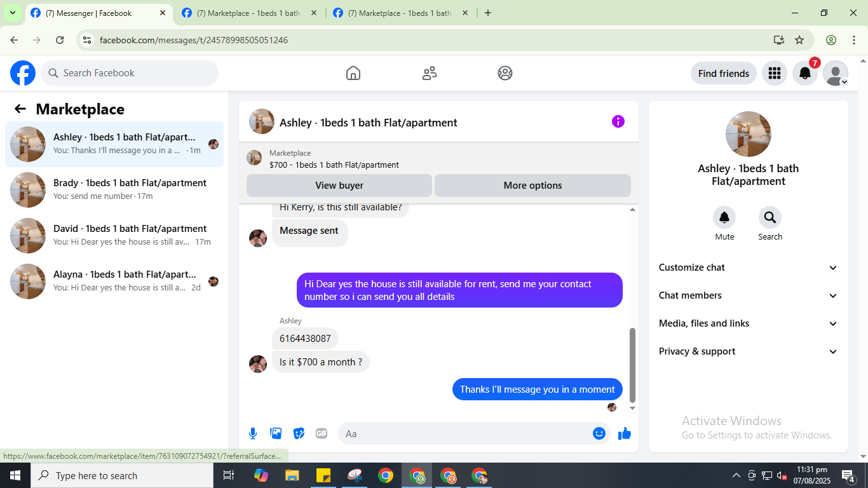Open File Explorer from the taskbar
The width and height of the screenshot is (868, 488).
(292, 475)
